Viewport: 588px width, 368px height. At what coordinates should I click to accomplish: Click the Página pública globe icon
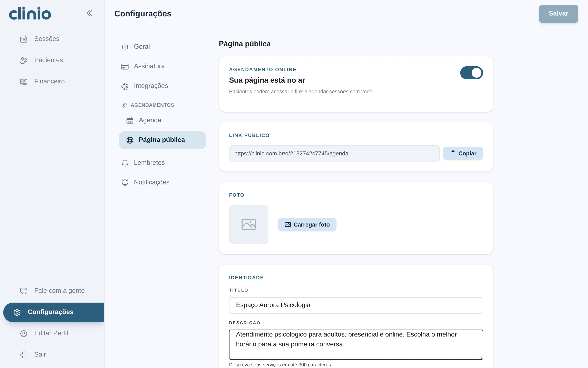click(x=130, y=140)
